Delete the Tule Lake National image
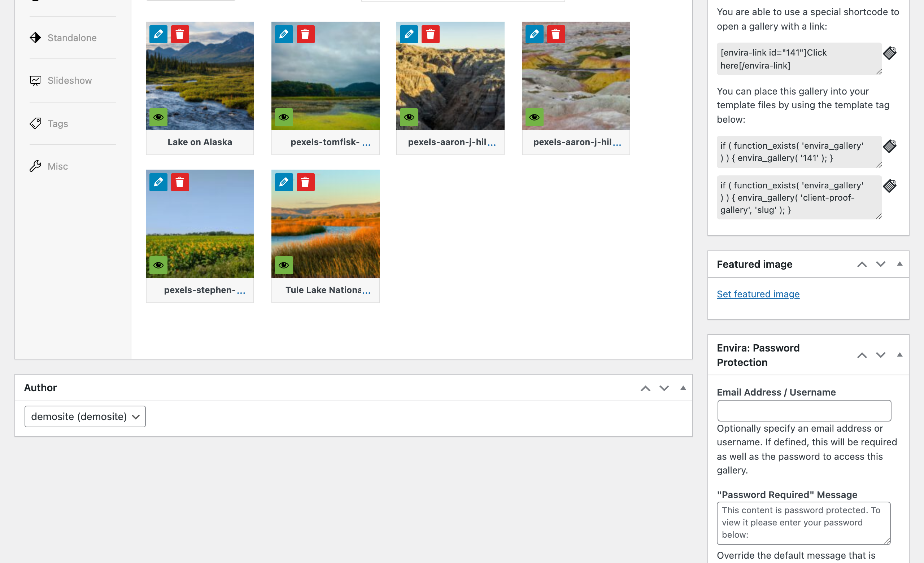The image size is (924, 563). 306,183
